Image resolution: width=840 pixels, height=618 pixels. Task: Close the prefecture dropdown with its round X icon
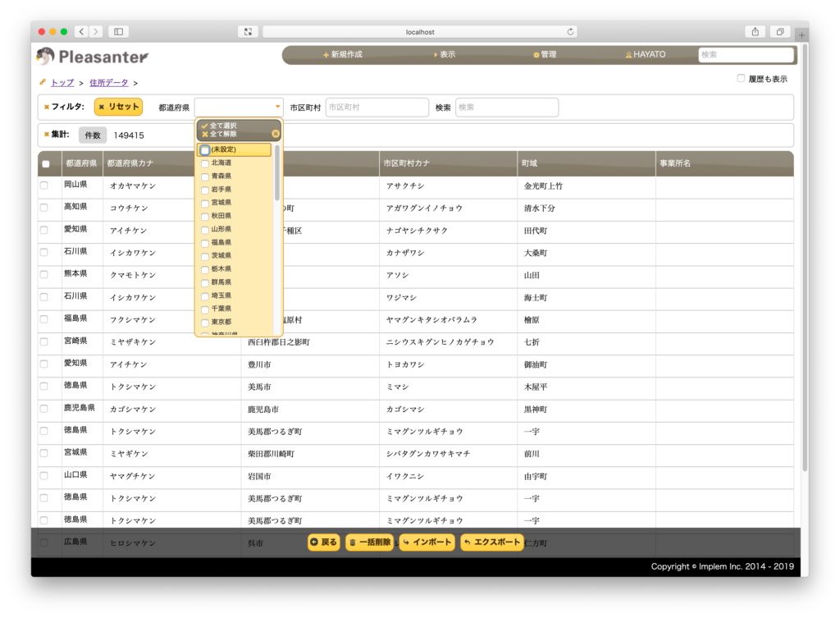pos(276,134)
